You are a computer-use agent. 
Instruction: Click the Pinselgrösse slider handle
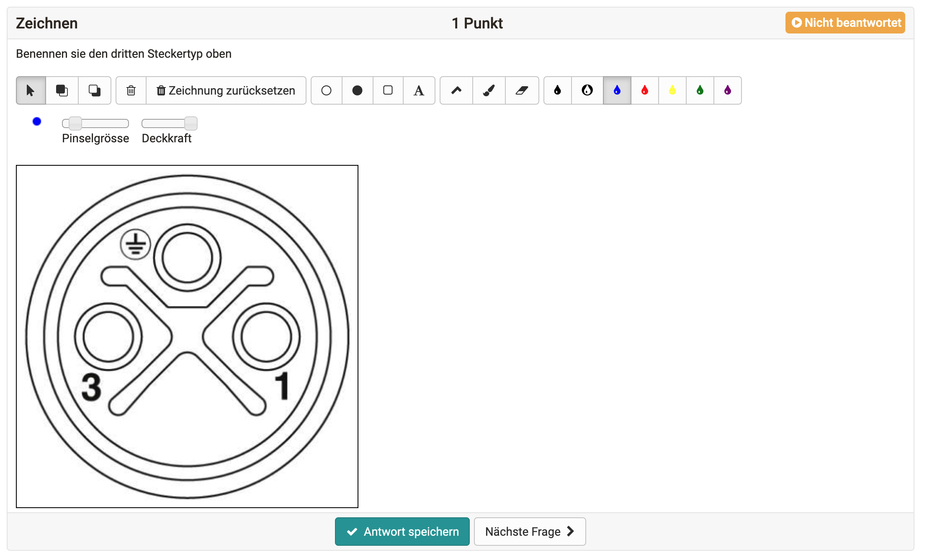(x=75, y=123)
